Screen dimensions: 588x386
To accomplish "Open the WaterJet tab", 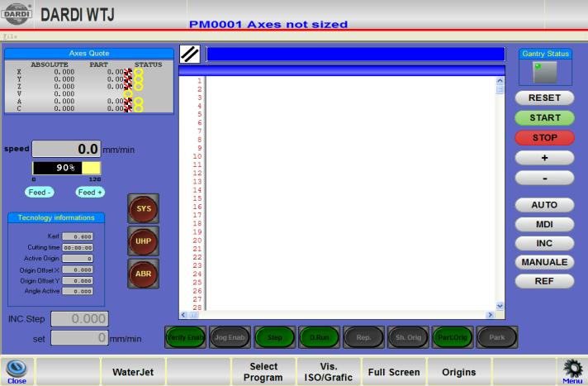I will pyautogui.click(x=133, y=372).
